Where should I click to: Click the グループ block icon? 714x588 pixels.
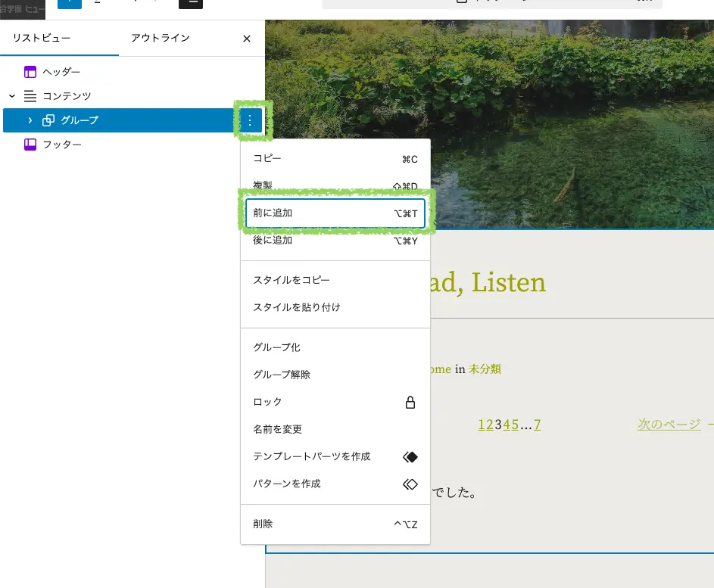click(x=48, y=120)
